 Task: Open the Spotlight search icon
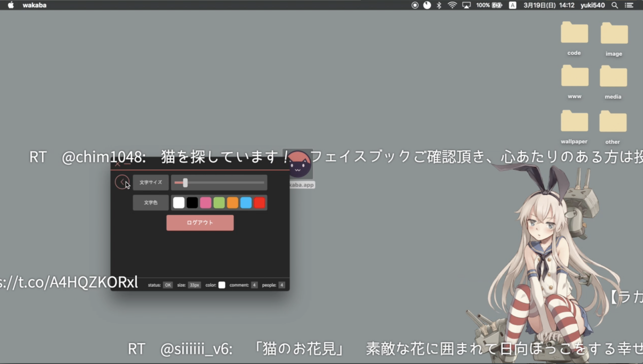click(615, 5)
